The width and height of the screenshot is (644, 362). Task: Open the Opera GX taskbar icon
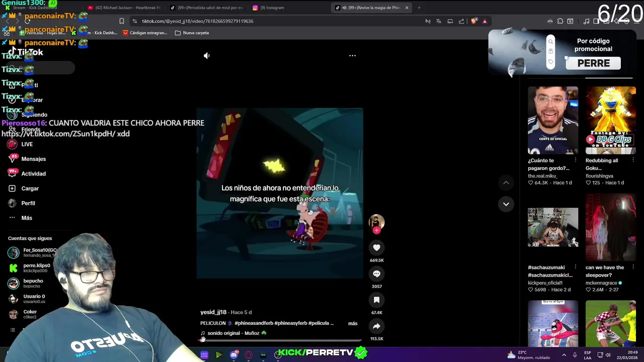(x=249, y=355)
